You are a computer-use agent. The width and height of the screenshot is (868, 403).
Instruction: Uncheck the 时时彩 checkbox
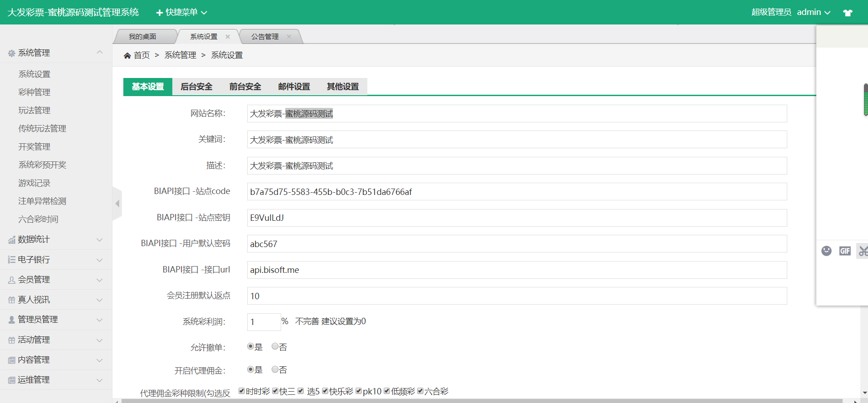click(x=242, y=391)
